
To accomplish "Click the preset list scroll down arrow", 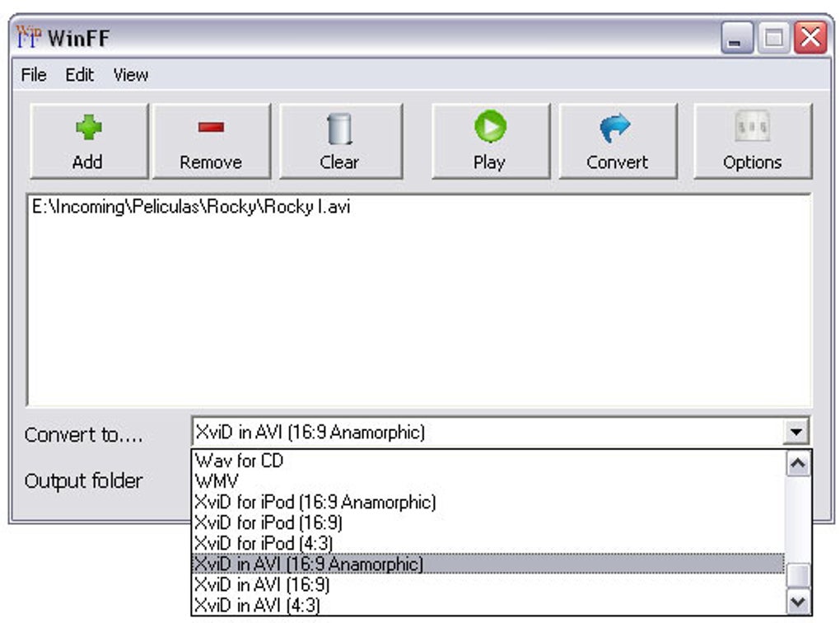I will pos(798,602).
